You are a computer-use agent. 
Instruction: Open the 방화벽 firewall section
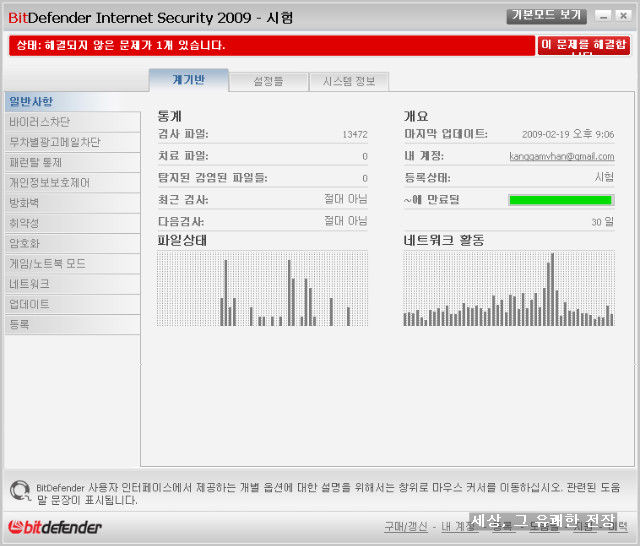[73, 203]
